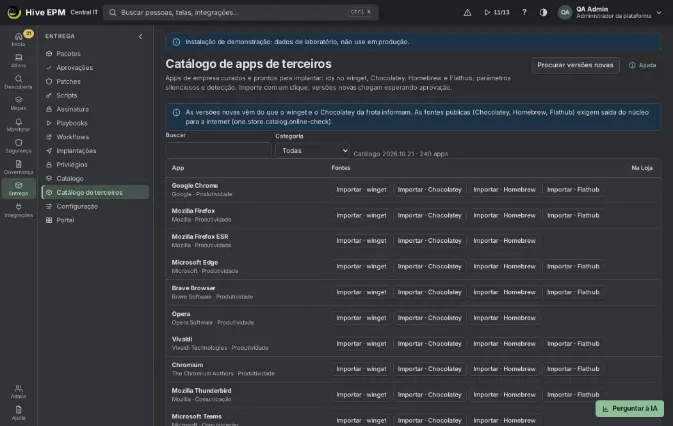673x426 pixels.
Task: Click the Mozilla Thunderbird app name
Action: point(201,391)
